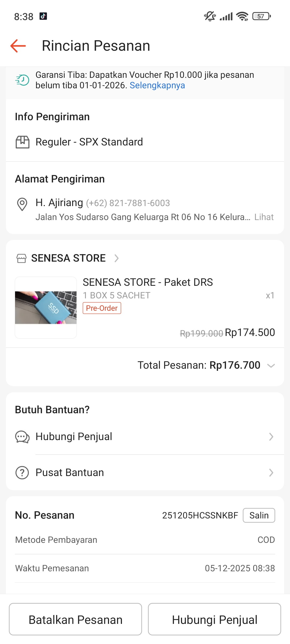Tap Lihat to view full address

(264, 217)
